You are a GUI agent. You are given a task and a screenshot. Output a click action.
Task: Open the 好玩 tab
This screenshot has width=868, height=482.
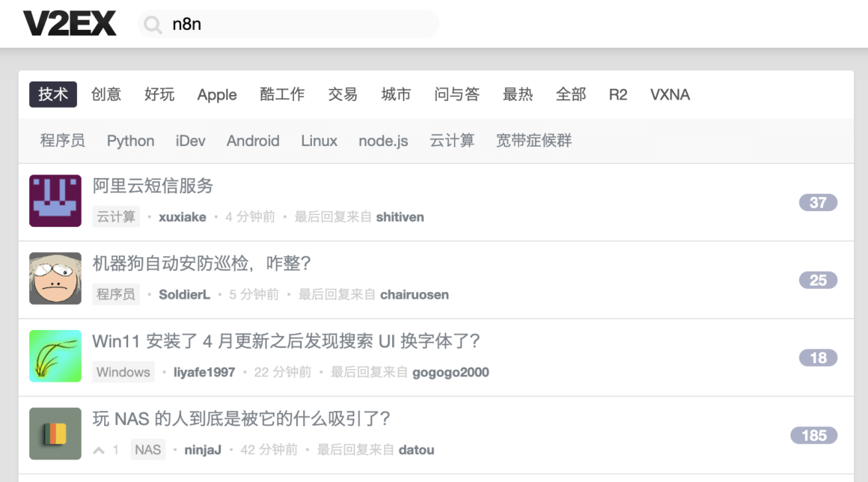(x=159, y=94)
